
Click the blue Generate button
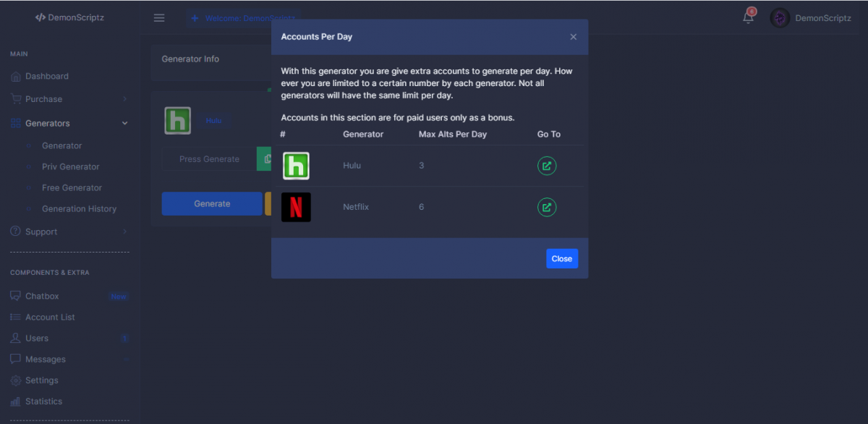[x=212, y=204]
